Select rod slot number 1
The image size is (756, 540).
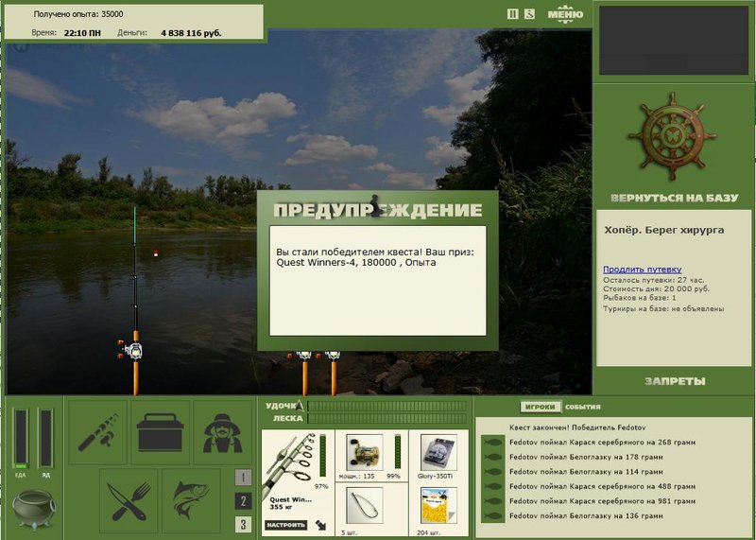[243, 478]
